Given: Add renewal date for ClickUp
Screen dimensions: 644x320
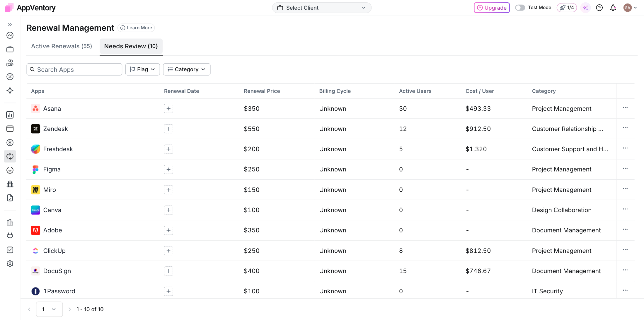Looking at the screenshot, I should (x=168, y=251).
